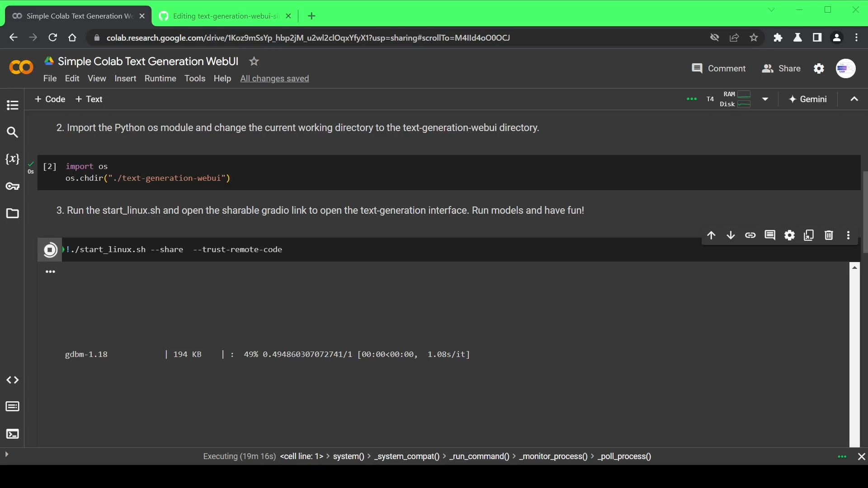868x488 pixels.
Task: Open the variables inspector icon
Action: (12, 159)
